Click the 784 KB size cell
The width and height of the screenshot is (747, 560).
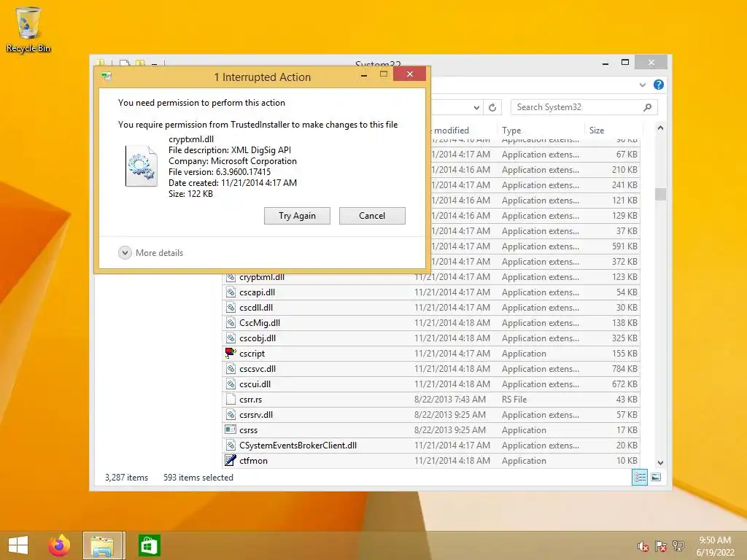[x=624, y=369]
